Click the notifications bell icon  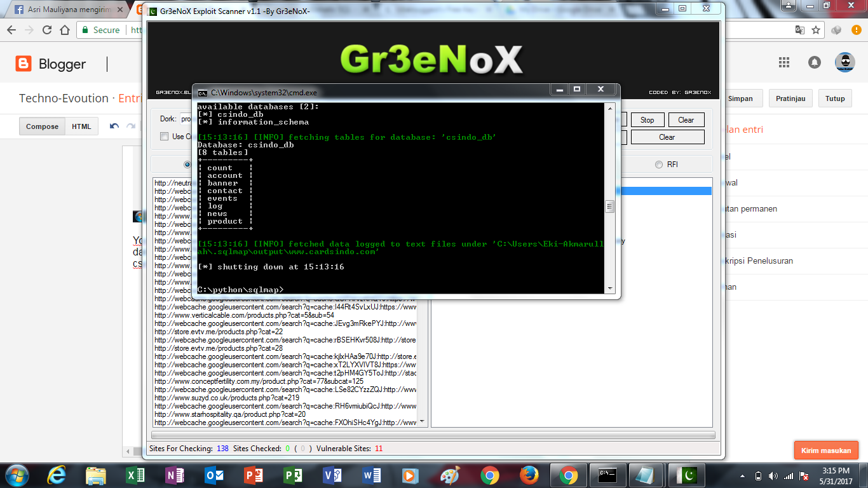(814, 63)
